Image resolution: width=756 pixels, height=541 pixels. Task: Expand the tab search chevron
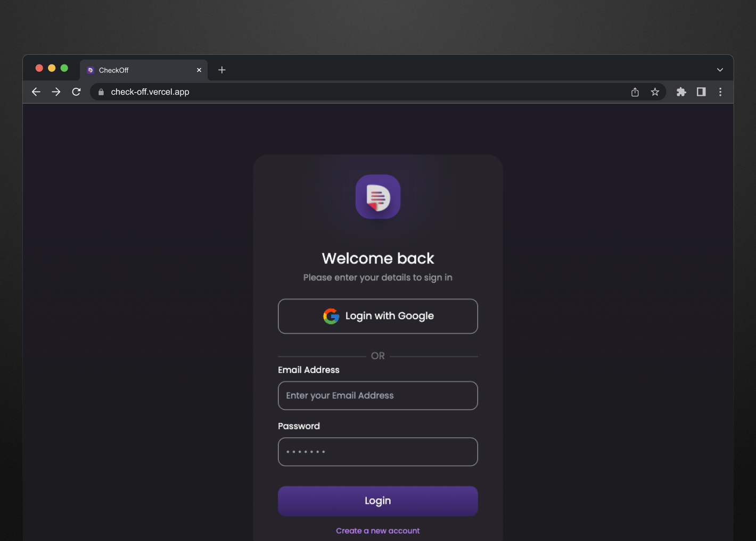tap(720, 70)
